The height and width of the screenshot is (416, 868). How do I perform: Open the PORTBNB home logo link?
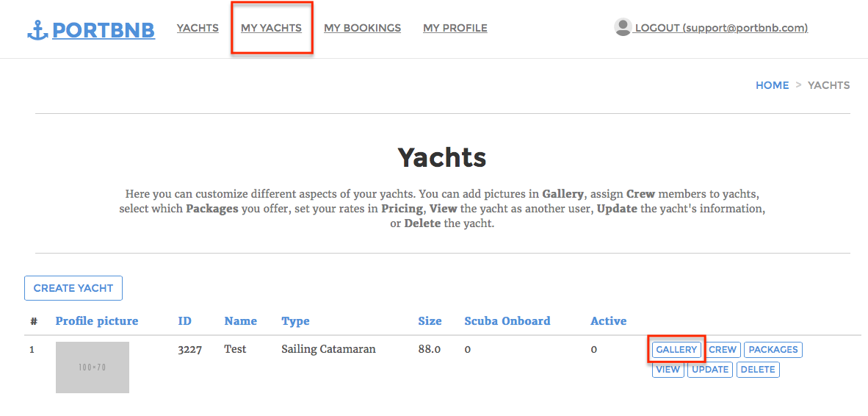(104, 30)
